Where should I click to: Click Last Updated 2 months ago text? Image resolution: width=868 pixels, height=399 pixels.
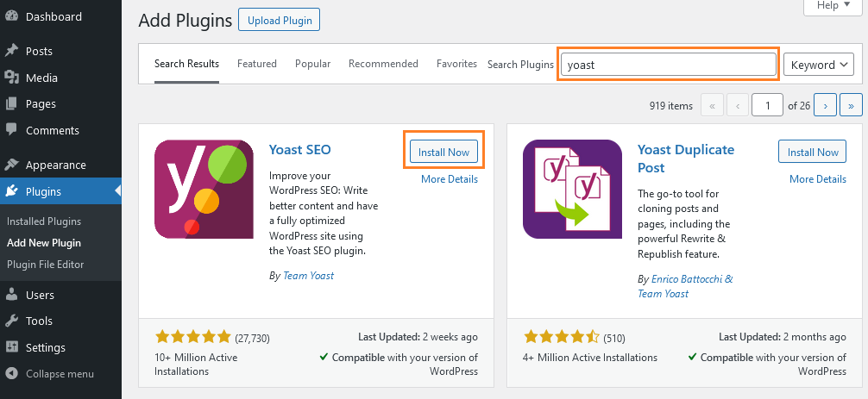click(783, 337)
